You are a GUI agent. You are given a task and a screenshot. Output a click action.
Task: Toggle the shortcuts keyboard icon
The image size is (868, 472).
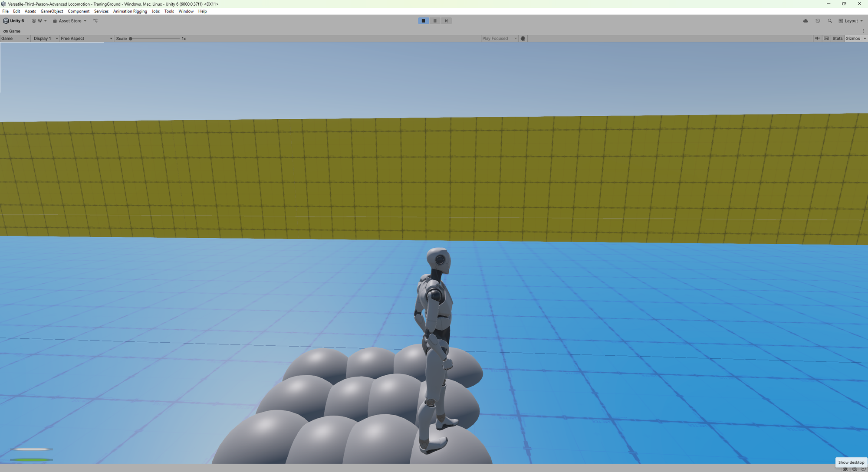[x=826, y=39]
